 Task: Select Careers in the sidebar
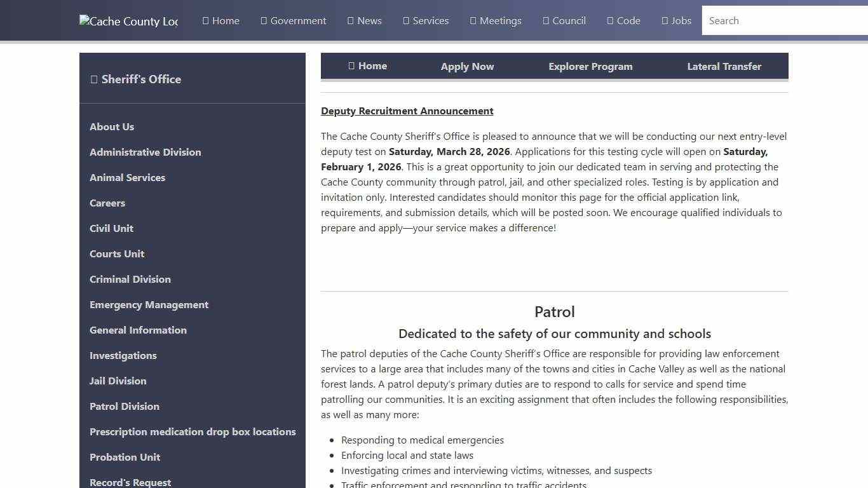point(107,203)
